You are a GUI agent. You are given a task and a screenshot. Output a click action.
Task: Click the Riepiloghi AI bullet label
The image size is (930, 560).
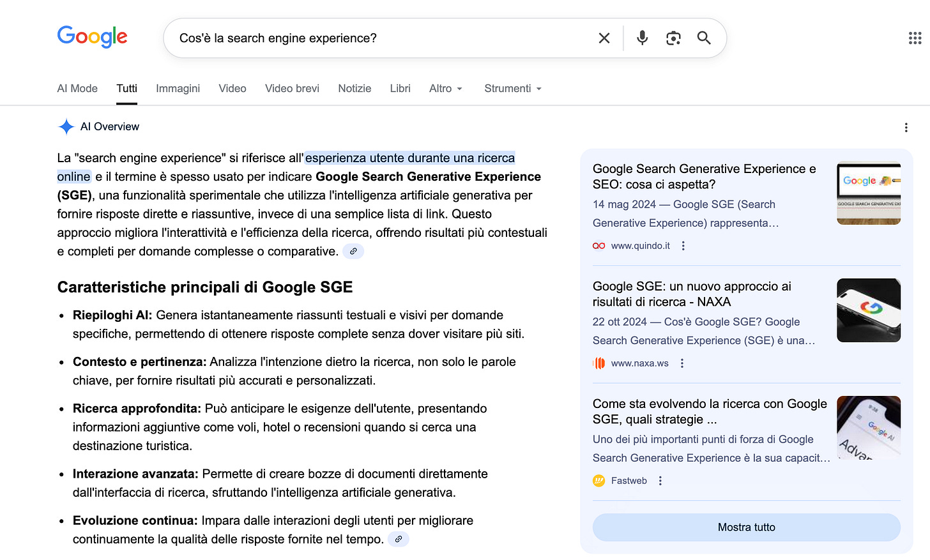[112, 315]
